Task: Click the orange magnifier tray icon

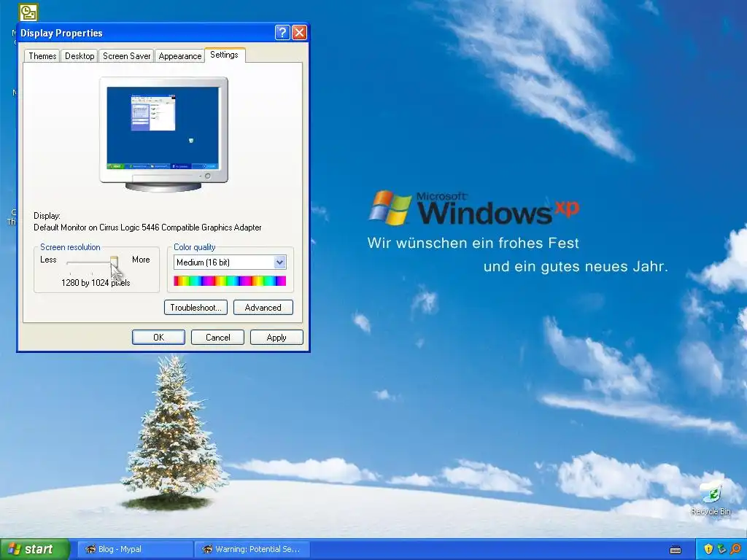Action: pyautogui.click(x=735, y=549)
